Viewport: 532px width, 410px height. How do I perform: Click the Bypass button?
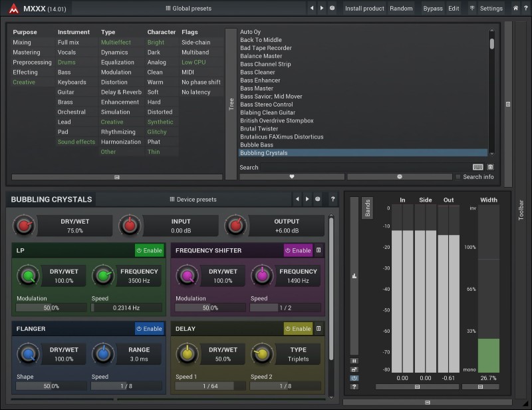(432, 9)
